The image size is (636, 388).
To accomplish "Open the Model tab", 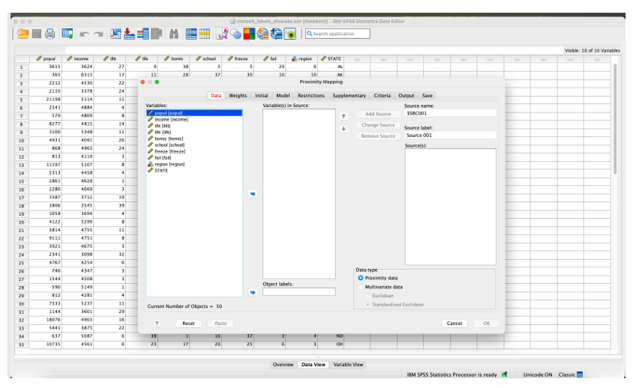I will coord(283,96).
